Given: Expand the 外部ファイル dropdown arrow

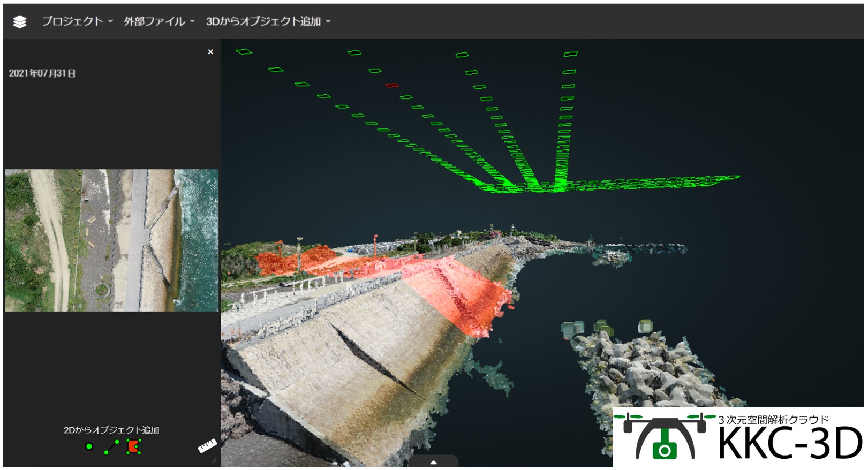Looking at the screenshot, I should [x=192, y=22].
